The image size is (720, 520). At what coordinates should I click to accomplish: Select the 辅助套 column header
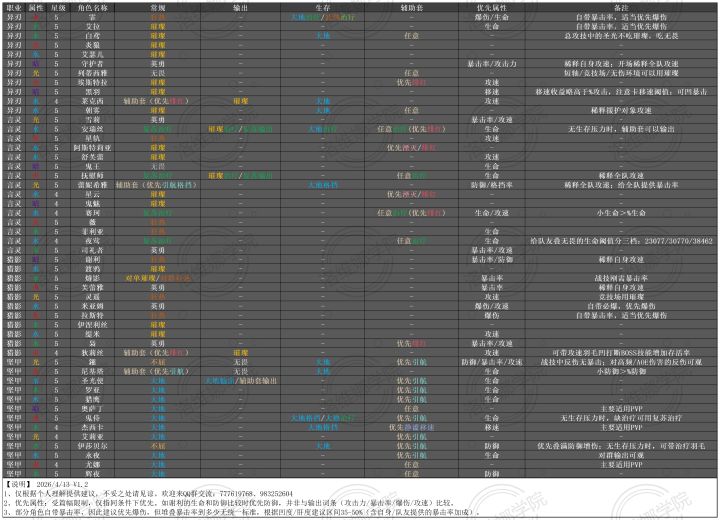(x=411, y=8)
